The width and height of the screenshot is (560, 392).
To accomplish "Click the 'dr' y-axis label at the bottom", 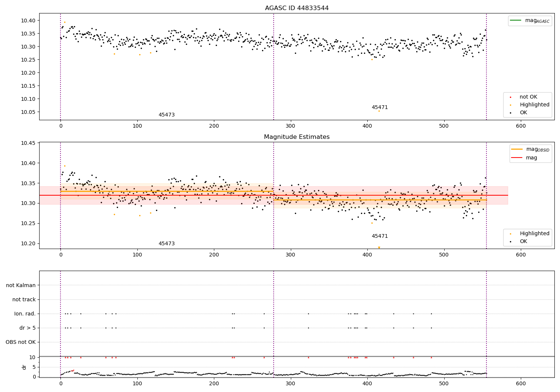I will pyautogui.click(x=24, y=367).
